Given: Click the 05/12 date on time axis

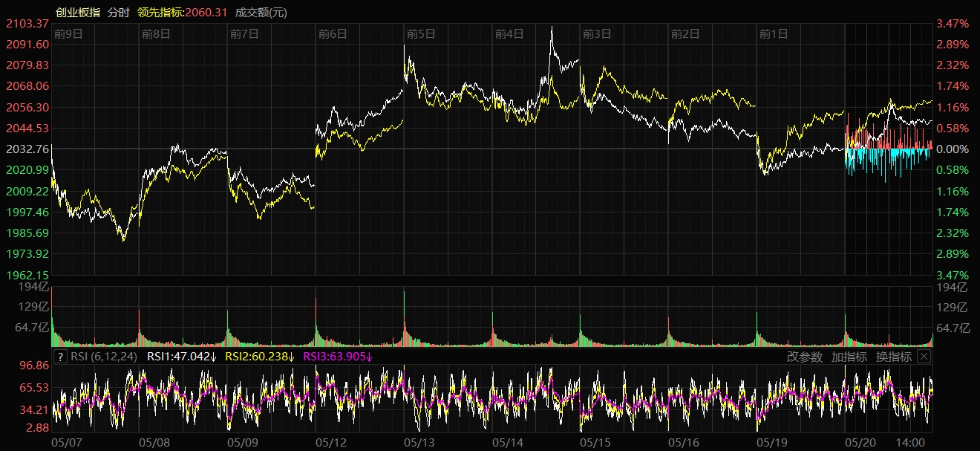Looking at the screenshot, I should [x=332, y=442].
